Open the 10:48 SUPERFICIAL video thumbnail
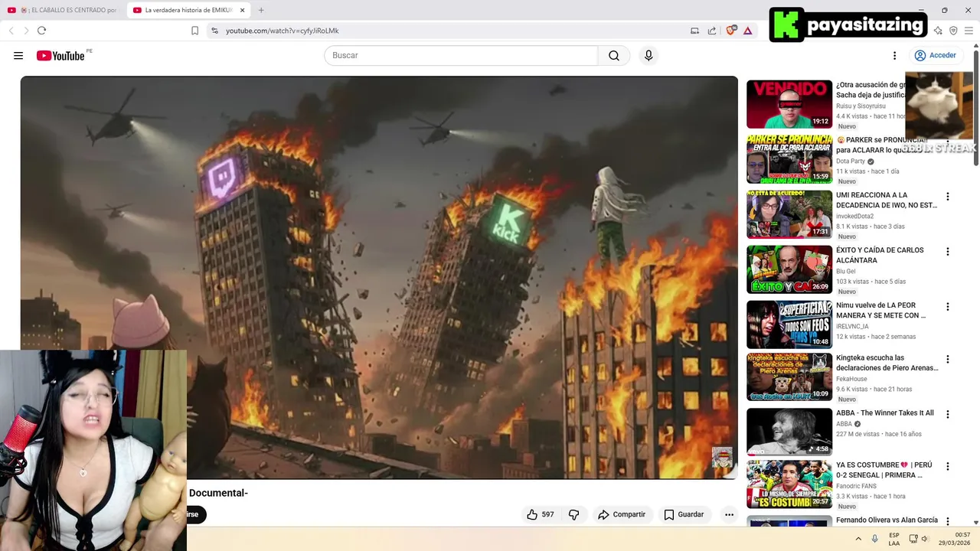The image size is (980, 551). (789, 324)
